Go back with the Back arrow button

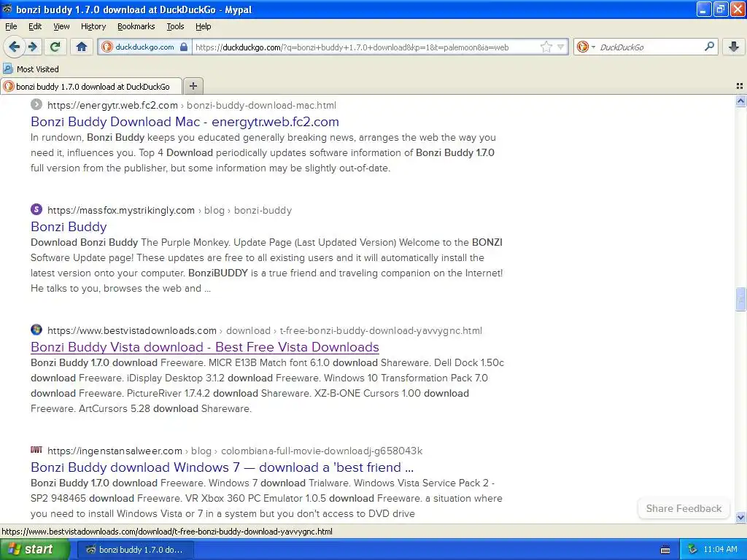(x=14, y=47)
